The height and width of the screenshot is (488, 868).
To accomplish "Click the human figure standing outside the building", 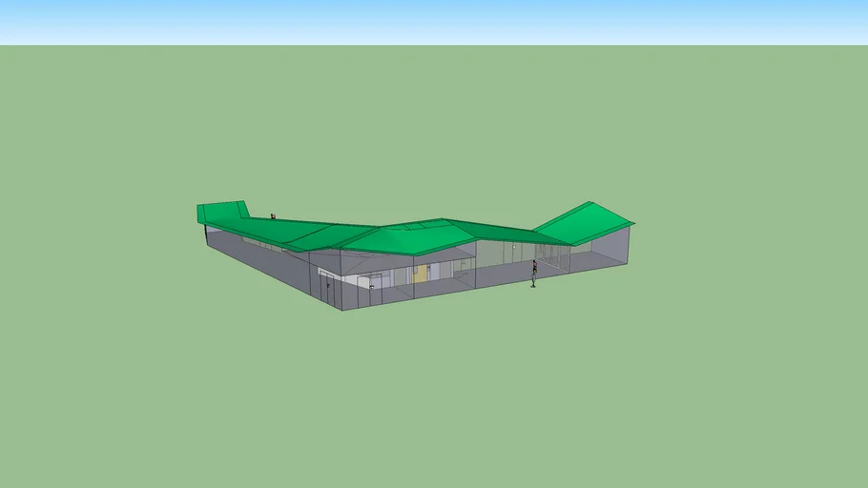I will pyautogui.click(x=534, y=274).
